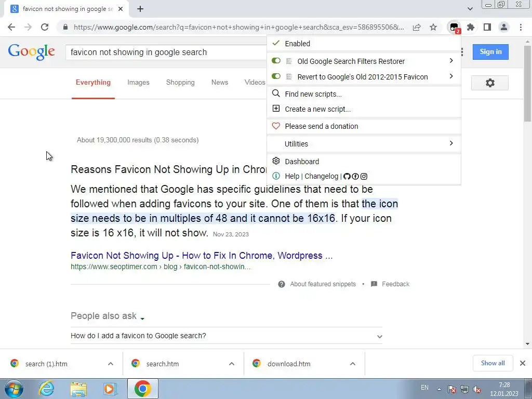Click the muted volume tray icon
Viewport: 532px width, 399px height.
coord(477,389)
